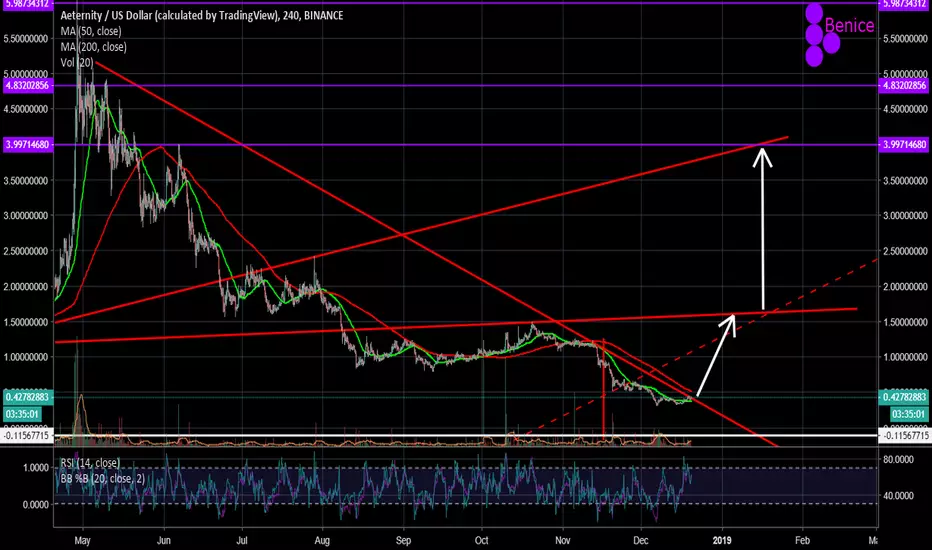Click the Oct label on time axis
The image size is (932, 550).
point(481,540)
